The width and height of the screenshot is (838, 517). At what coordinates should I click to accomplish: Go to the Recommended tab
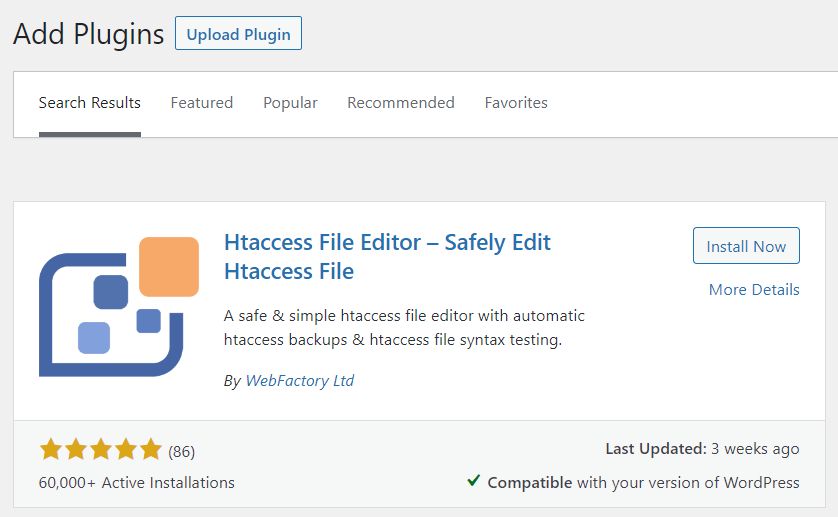point(401,103)
